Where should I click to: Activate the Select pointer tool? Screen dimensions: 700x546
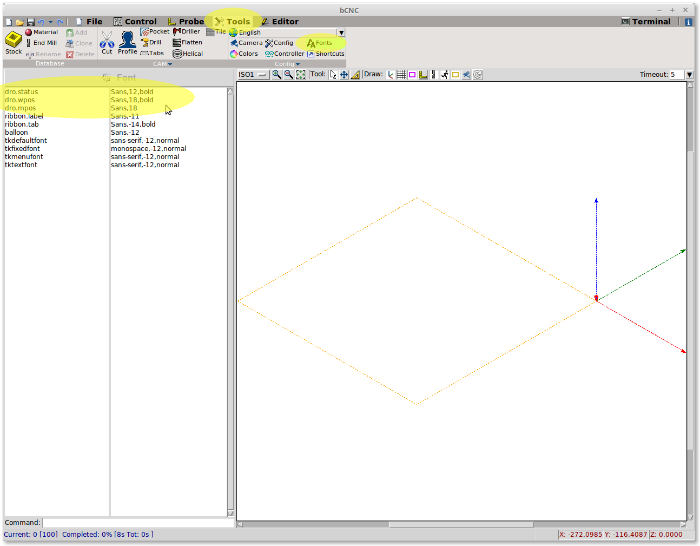click(333, 75)
